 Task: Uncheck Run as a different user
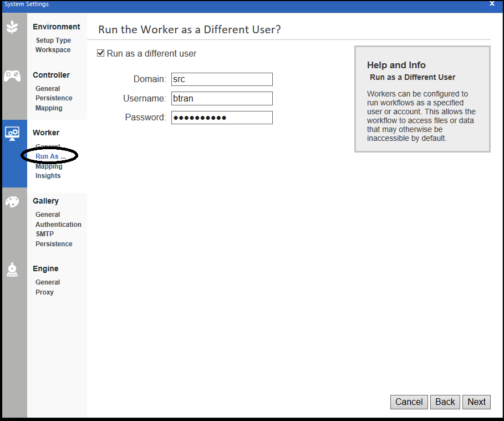click(100, 53)
